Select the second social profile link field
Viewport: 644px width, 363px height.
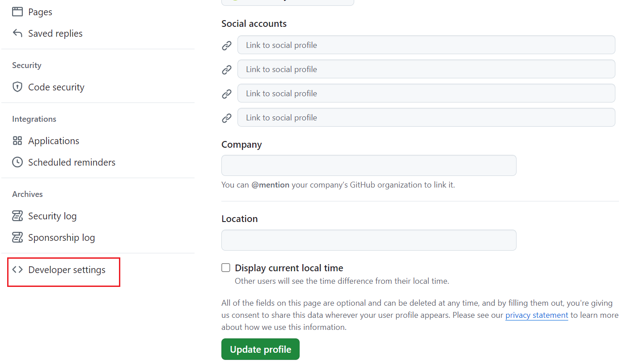pos(426,69)
